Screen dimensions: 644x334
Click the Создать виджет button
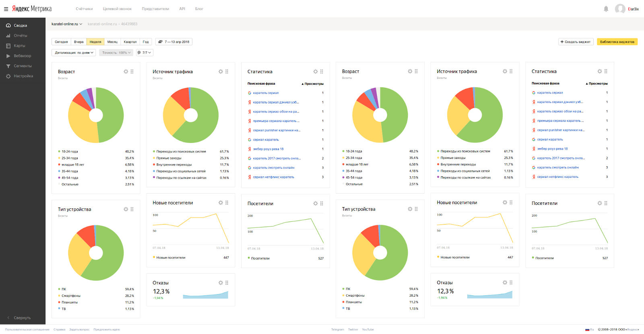click(x=575, y=42)
